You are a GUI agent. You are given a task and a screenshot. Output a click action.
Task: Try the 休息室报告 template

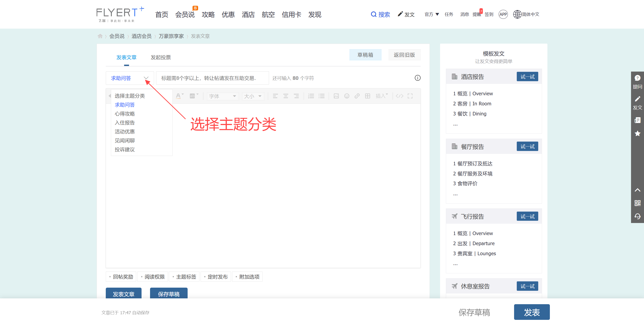coord(527,286)
